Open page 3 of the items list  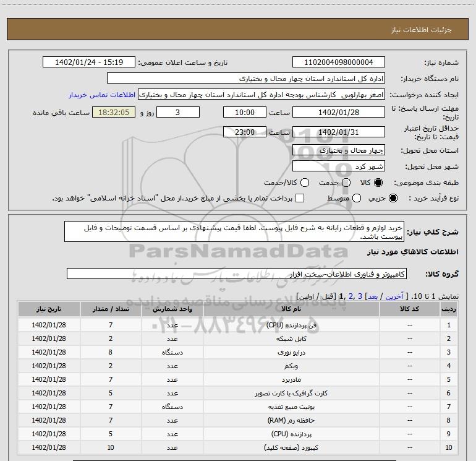360,296
